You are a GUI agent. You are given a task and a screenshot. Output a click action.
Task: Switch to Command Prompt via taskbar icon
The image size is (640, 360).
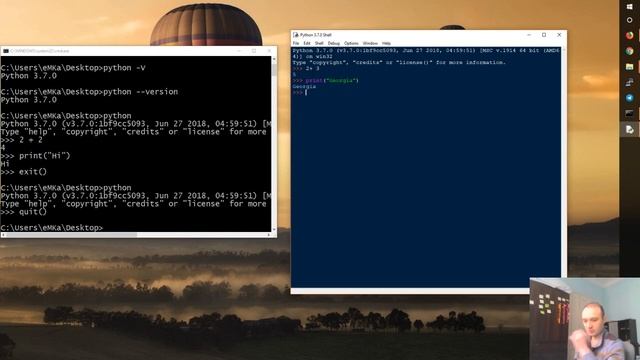click(629, 113)
